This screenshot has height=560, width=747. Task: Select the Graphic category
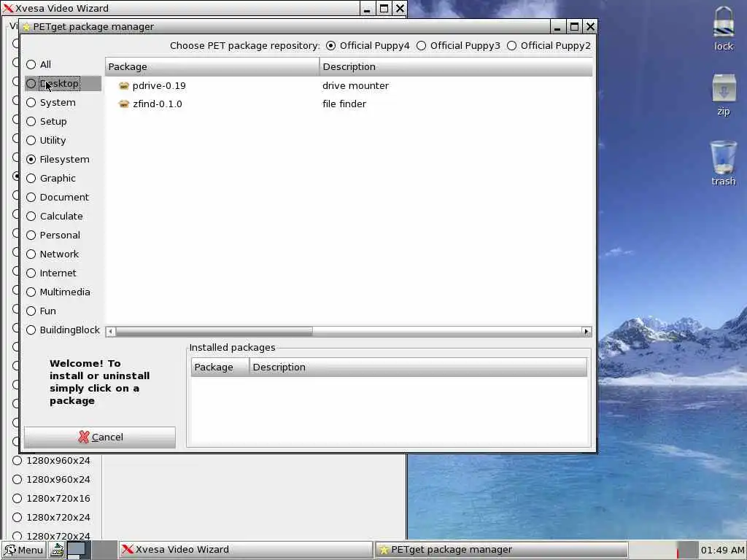[x=51, y=178]
